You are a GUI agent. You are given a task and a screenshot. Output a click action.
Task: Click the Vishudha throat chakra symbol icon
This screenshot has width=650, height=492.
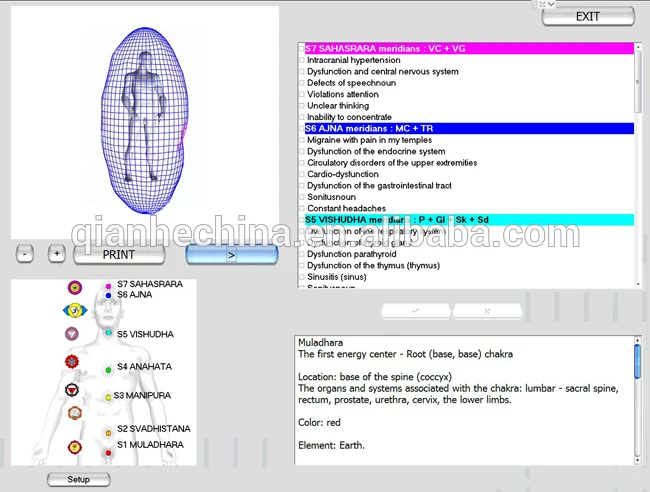click(x=72, y=334)
